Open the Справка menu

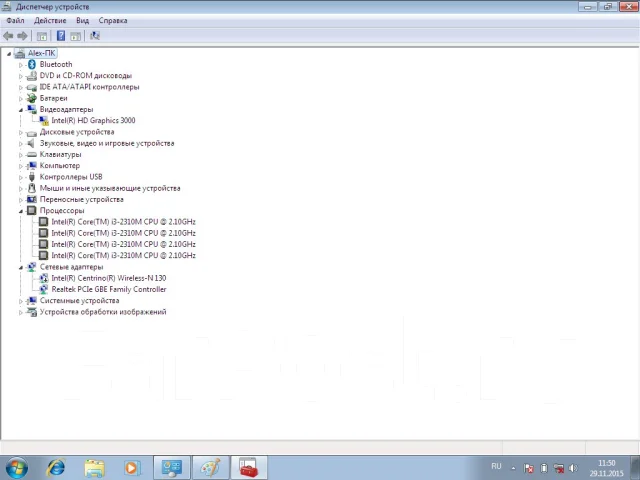click(113, 20)
